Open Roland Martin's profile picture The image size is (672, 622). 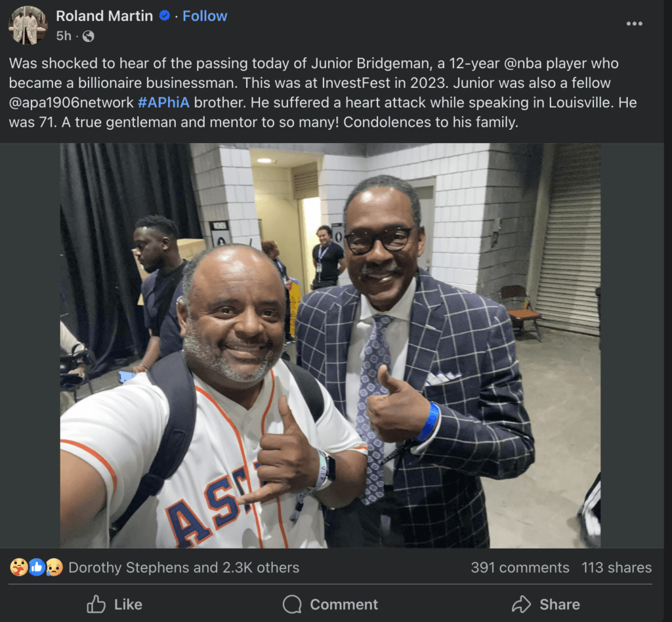pos(28,25)
